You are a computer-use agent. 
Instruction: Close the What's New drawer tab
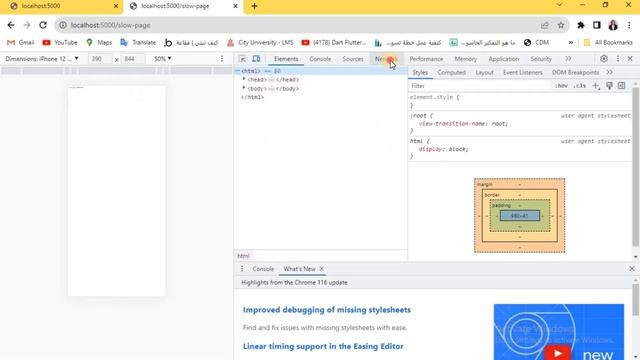(322, 269)
